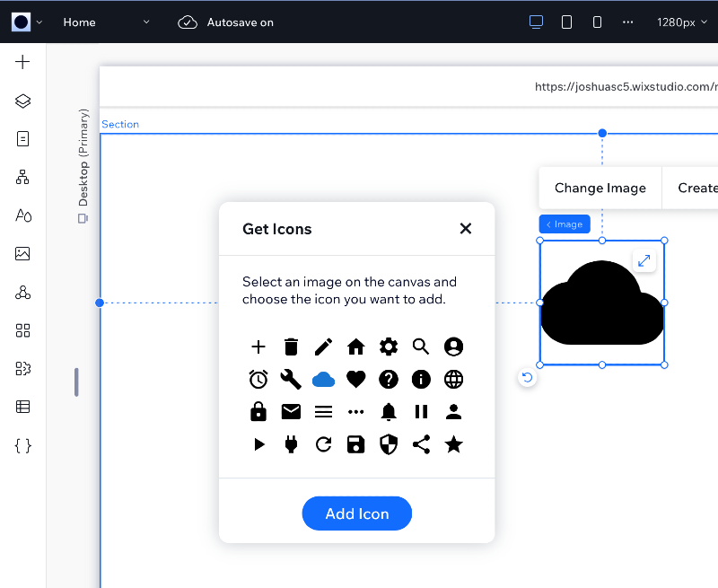Select the blue cloud icon in grid

(x=323, y=380)
